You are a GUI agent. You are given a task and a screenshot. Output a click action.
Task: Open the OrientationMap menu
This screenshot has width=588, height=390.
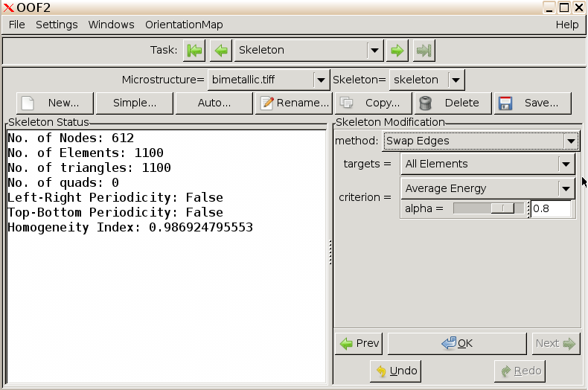[184, 25]
